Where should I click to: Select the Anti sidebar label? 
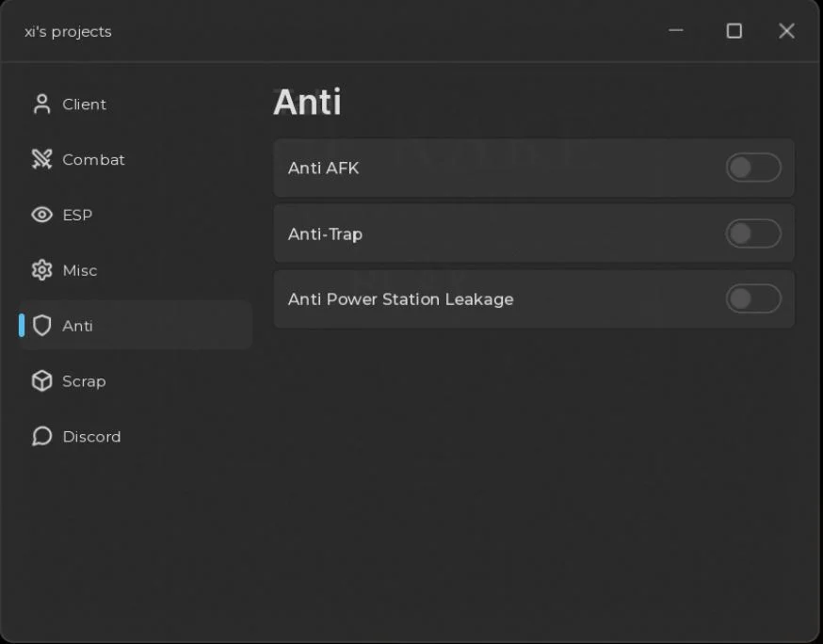[77, 326]
